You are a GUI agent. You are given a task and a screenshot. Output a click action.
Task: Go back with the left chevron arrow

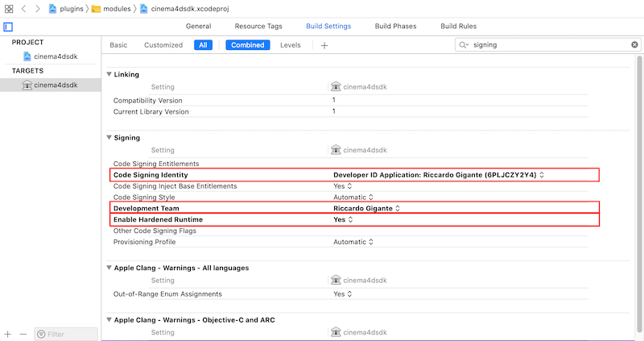click(x=23, y=8)
